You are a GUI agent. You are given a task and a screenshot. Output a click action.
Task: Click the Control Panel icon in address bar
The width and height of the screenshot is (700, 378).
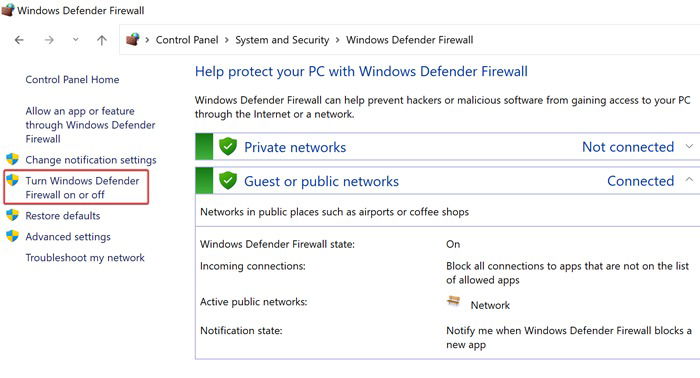point(133,39)
